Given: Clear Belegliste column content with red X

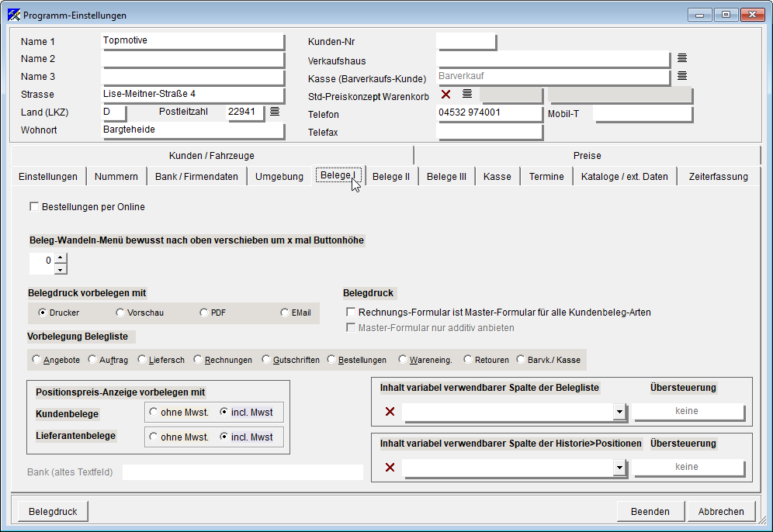Looking at the screenshot, I should 390,411.
